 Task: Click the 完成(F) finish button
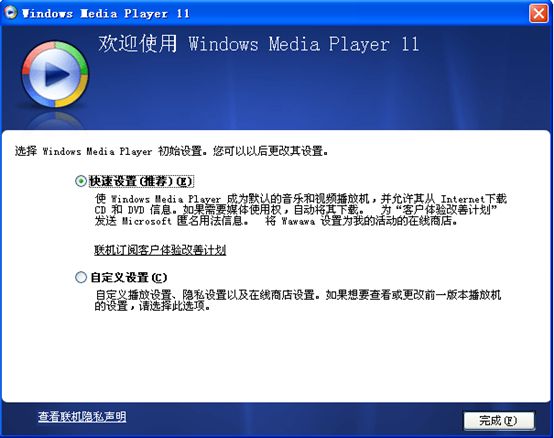pos(499,420)
